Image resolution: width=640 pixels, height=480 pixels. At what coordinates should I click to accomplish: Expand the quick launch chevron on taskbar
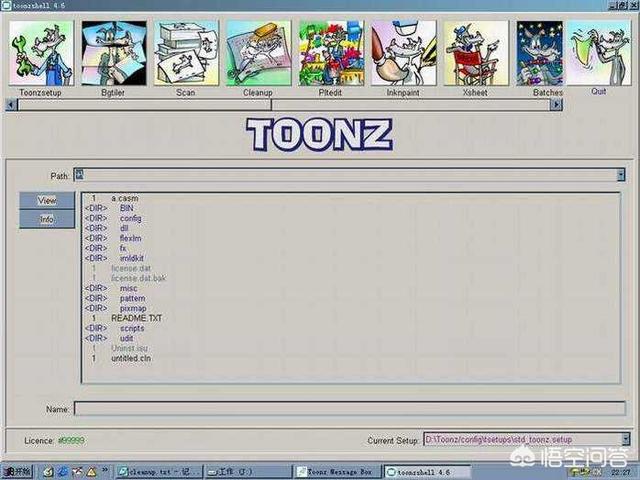105,470
